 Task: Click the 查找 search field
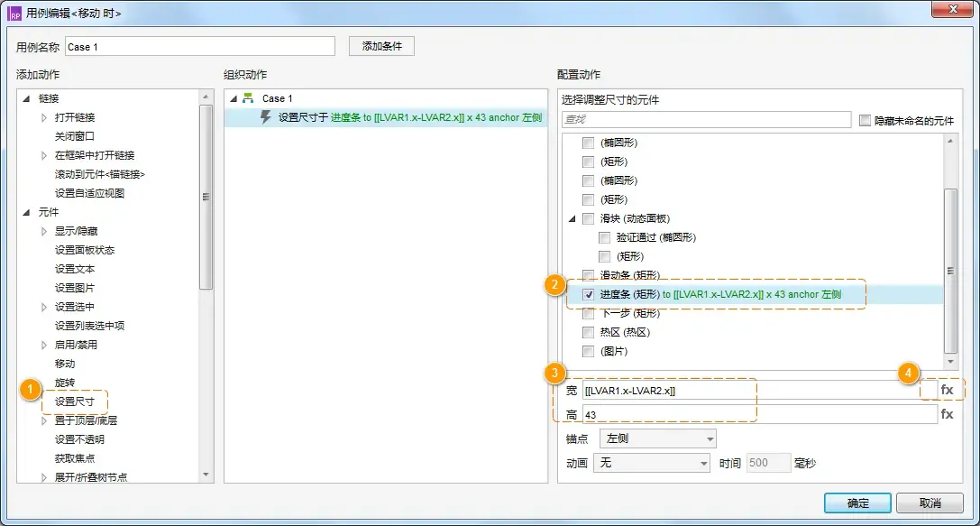coord(705,119)
